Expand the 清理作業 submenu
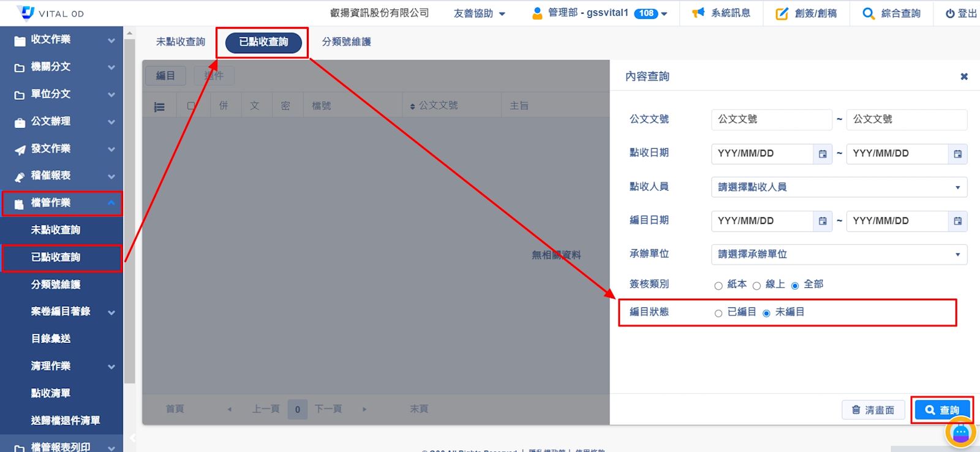Screen dimensions: 980x452 [111, 367]
